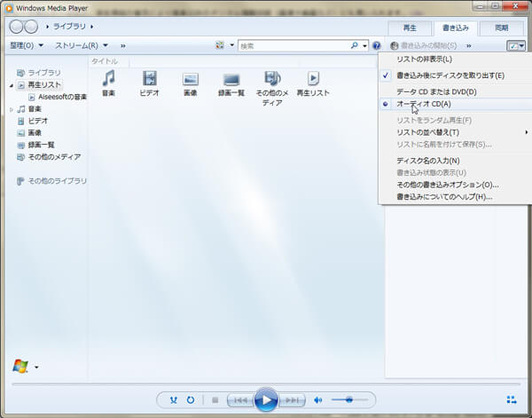This screenshot has width=532, height=418.
Task: Toggle shuffle playback
Action: [174, 400]
